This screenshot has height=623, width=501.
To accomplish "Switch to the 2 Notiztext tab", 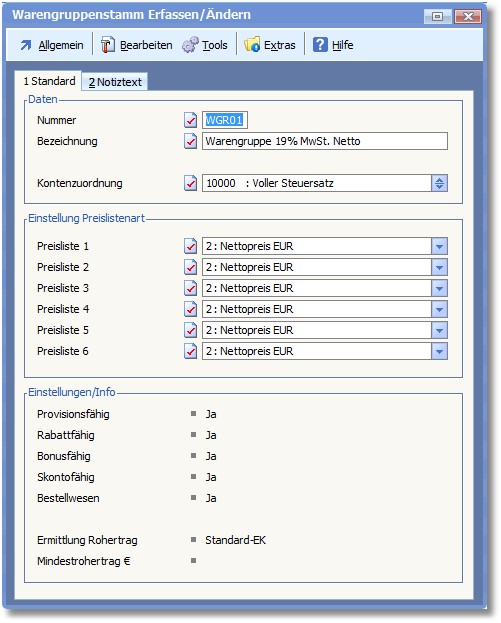I will point(115,82).
